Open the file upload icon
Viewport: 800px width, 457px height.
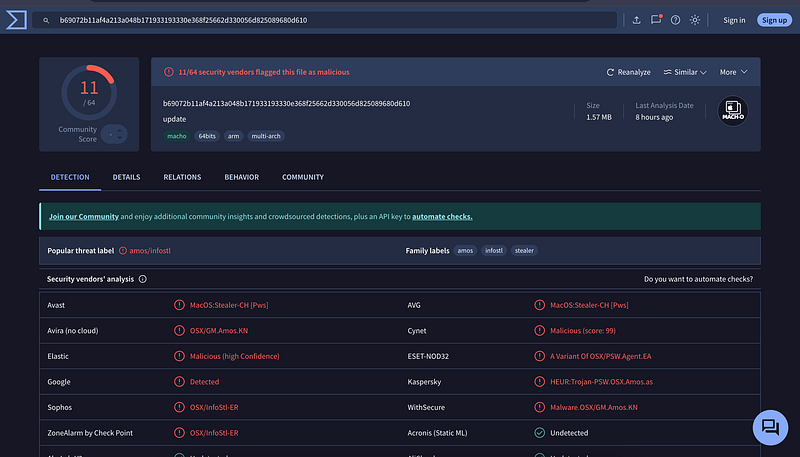[637, 20]
